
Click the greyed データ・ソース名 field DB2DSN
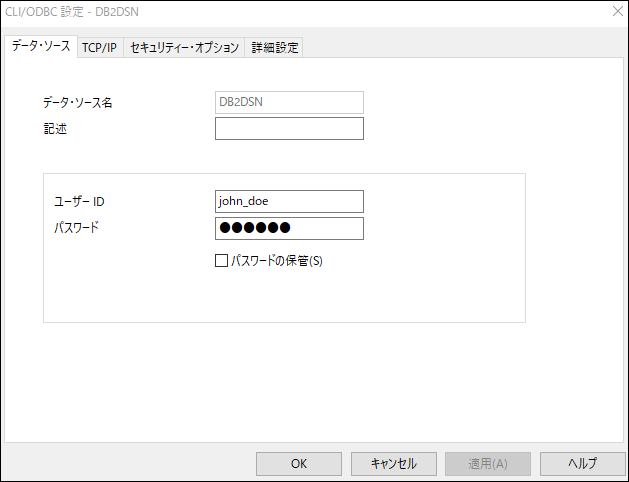click(289, 102)
